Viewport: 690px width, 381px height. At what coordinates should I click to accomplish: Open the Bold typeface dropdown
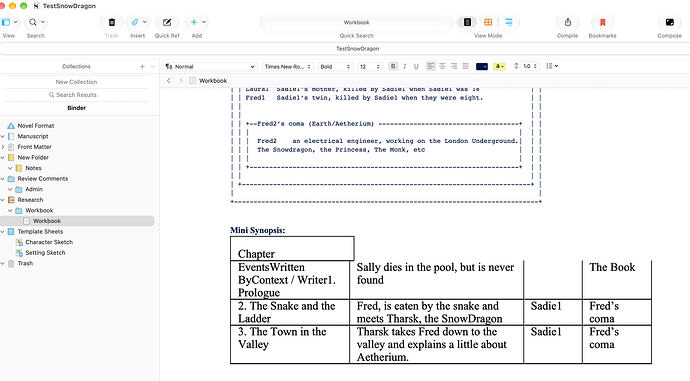tap(335, 66)
